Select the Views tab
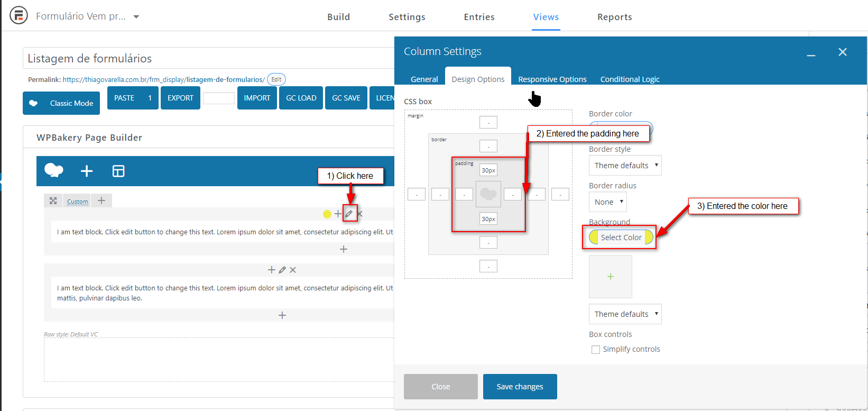 546,17
